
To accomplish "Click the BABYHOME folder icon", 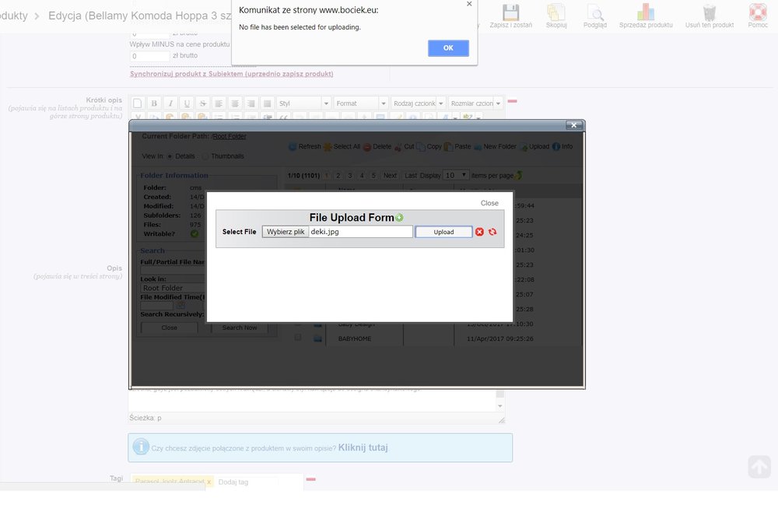I will tap(317, 338).
